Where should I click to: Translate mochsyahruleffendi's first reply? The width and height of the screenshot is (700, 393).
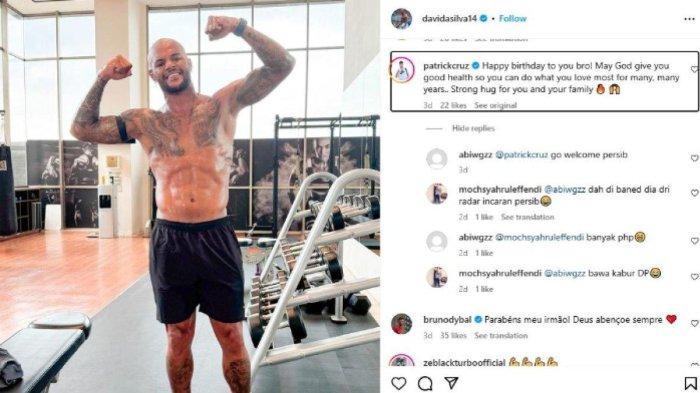(x=527, y=217)
